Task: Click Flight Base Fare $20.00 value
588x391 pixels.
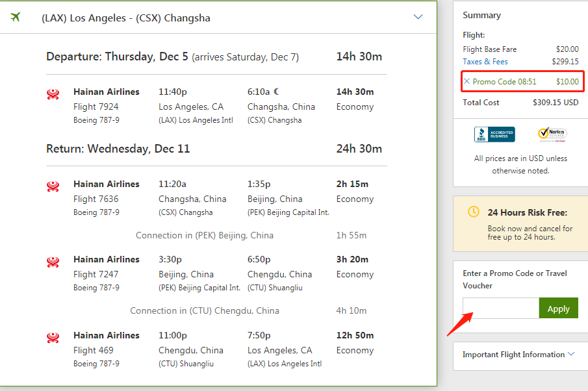Action: 567,49
